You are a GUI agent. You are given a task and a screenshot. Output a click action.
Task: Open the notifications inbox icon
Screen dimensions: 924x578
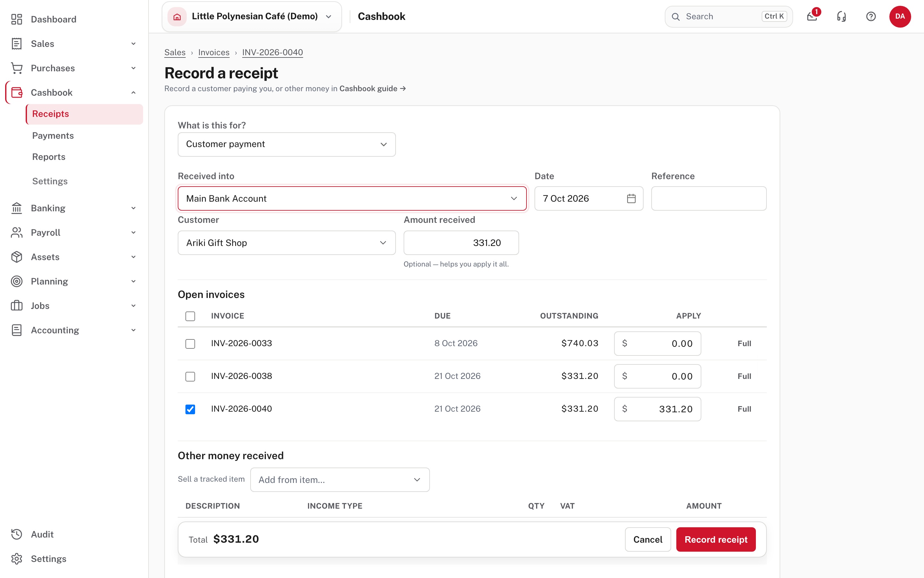coord(812,16)
